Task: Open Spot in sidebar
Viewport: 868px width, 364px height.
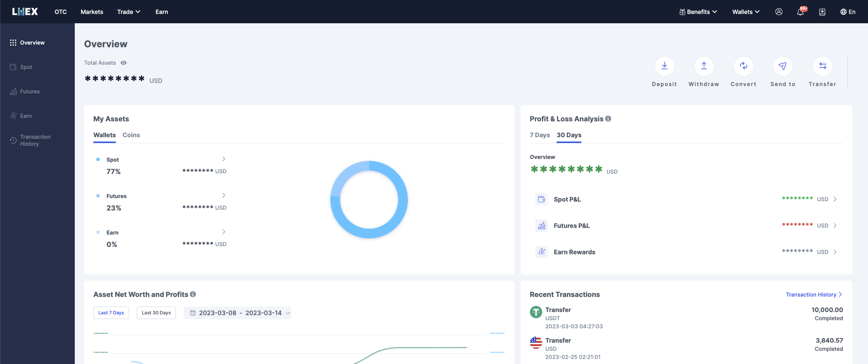Action: [21, 67]
